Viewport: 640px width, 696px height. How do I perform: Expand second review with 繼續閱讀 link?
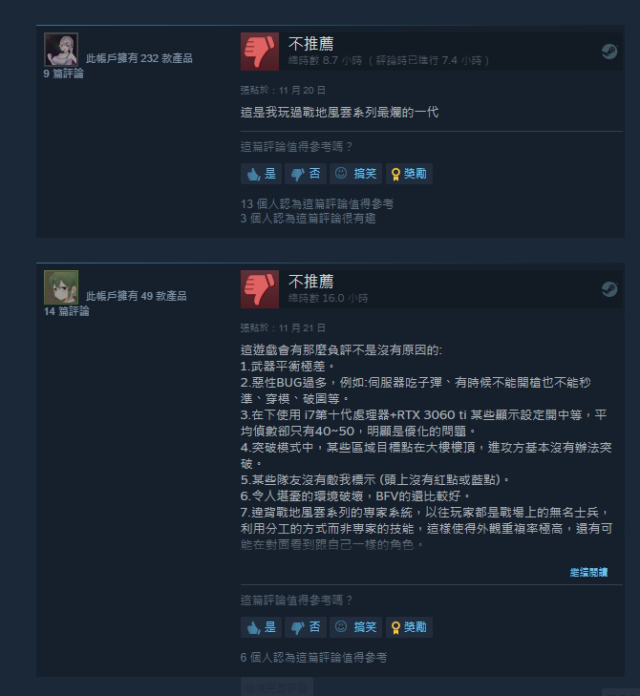(x=589, y=573)
